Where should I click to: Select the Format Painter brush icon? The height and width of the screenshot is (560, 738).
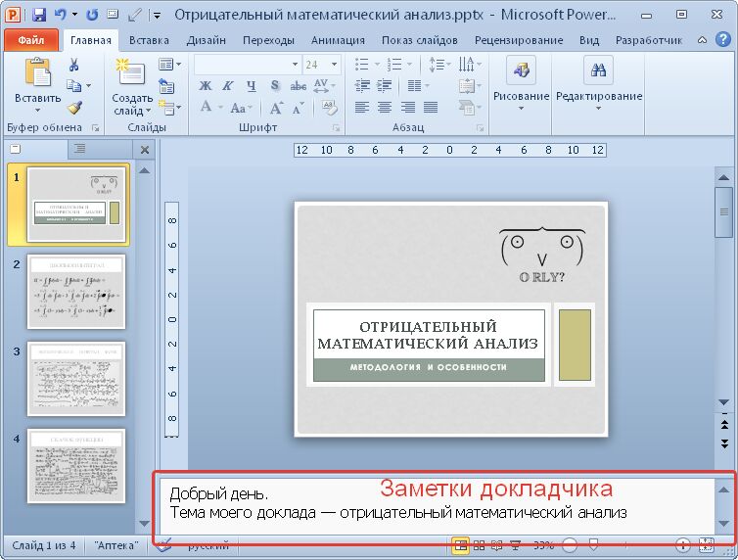[x=74, y=107]
